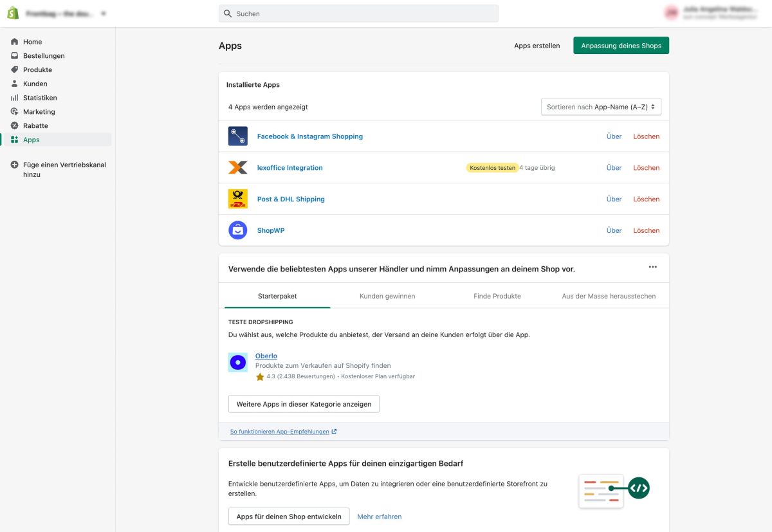Click the Oberlo app icon
The height and width of the screenshot is (532, 772).
click(x=238, y=362)
